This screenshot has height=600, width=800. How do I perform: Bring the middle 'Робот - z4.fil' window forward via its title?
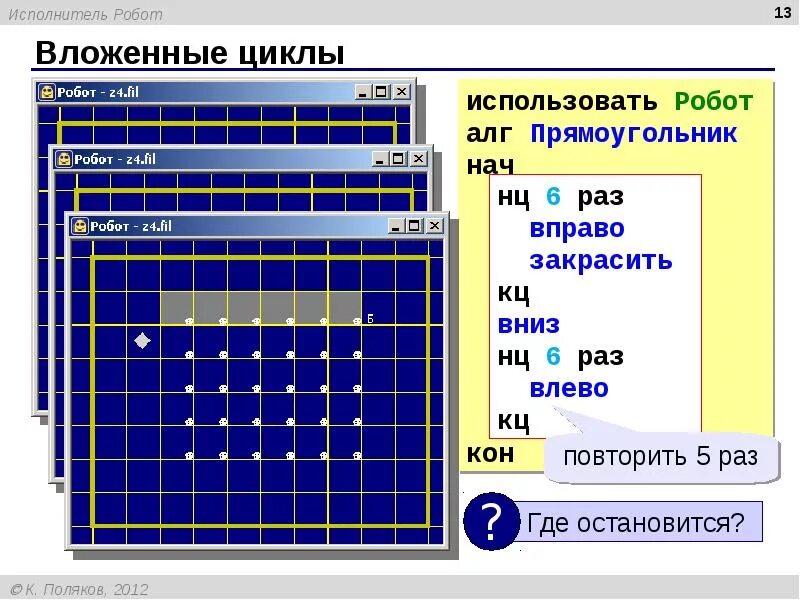point(115,159)
